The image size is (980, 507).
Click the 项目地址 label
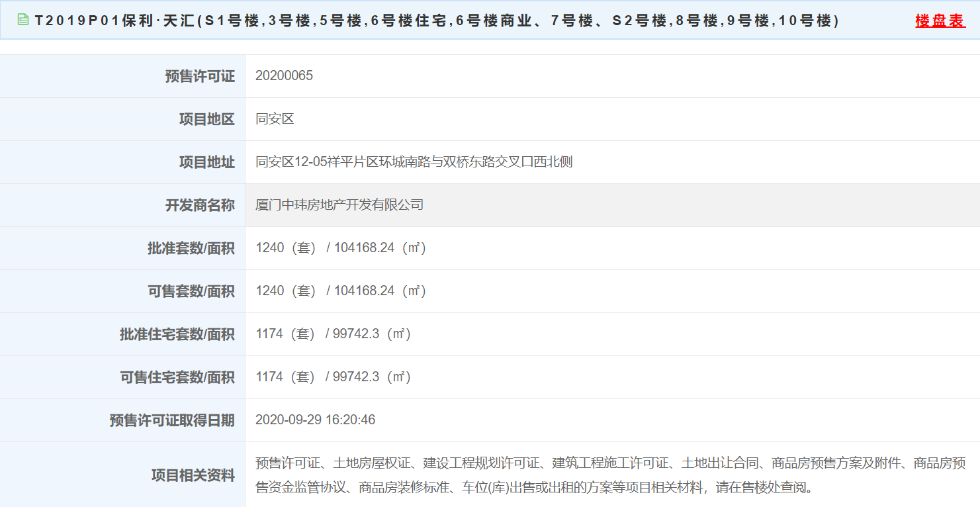click(207, 162)
